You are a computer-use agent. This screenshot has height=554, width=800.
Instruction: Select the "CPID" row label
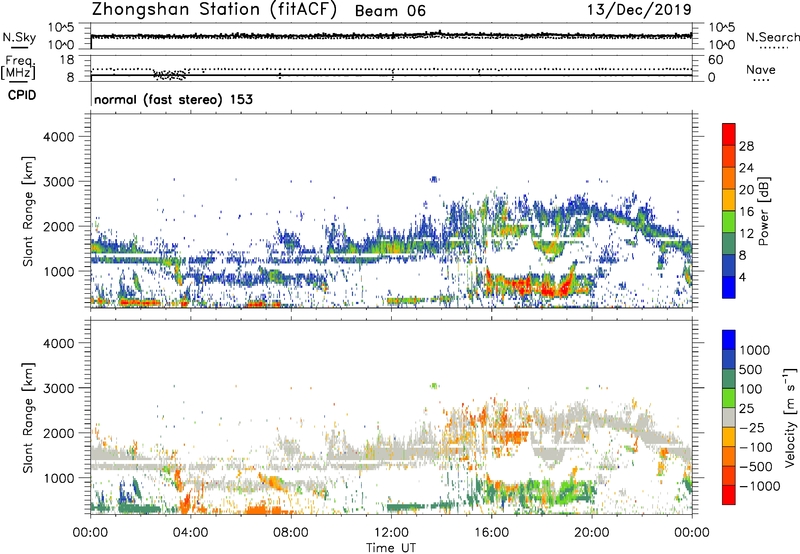pos(22,95)
